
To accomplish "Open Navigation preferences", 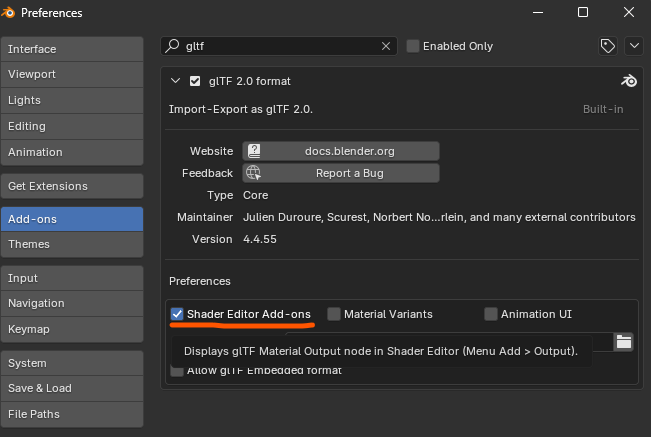I will (x=72, y=303).
